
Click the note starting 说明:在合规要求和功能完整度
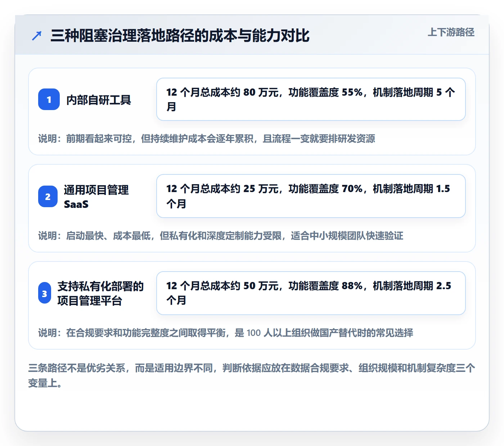click(x=226, y=333)
